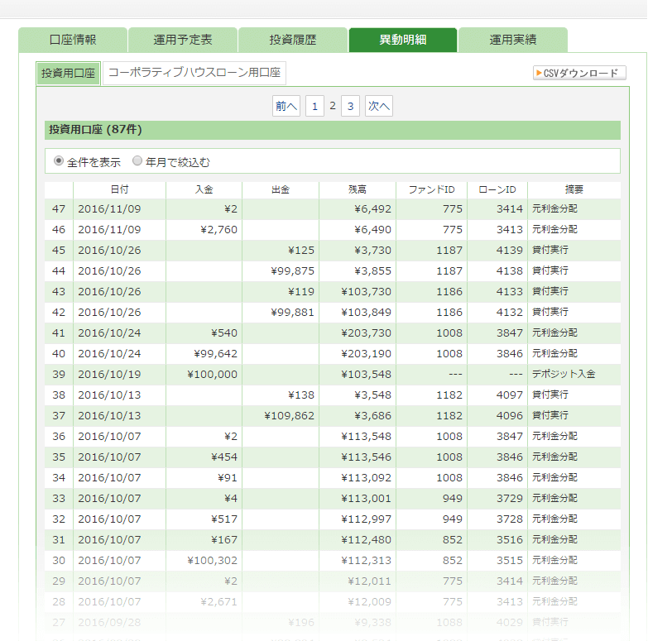This screenshot has width=672, height=641.
Task: Click deposit ¥99,642 in row 40
Action: tap(215, 354)
